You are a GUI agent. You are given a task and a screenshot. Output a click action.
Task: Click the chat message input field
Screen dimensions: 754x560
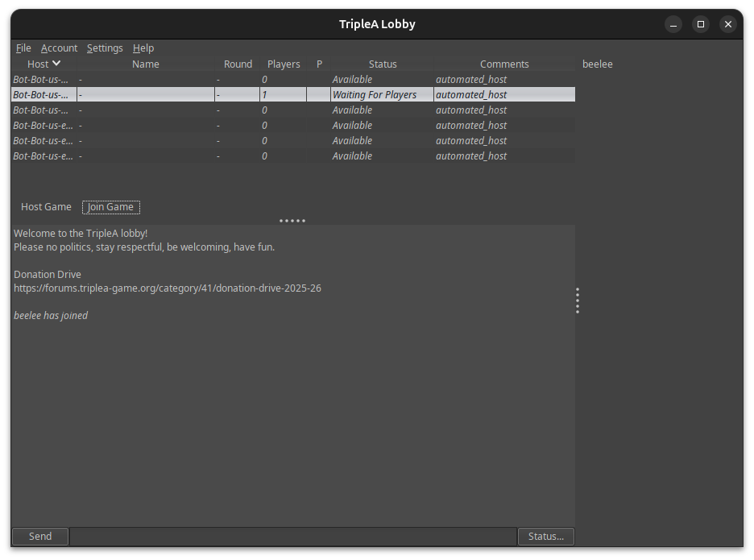(x=292, y=536)
